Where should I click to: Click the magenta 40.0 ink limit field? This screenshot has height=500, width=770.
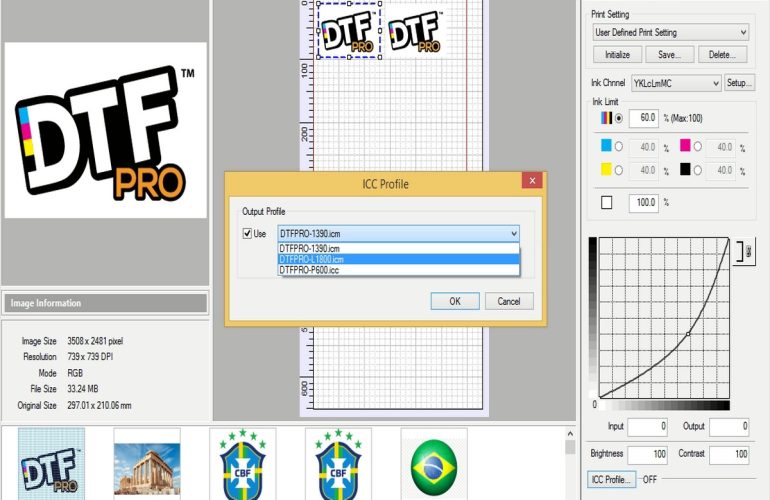(x=720, y=147)
